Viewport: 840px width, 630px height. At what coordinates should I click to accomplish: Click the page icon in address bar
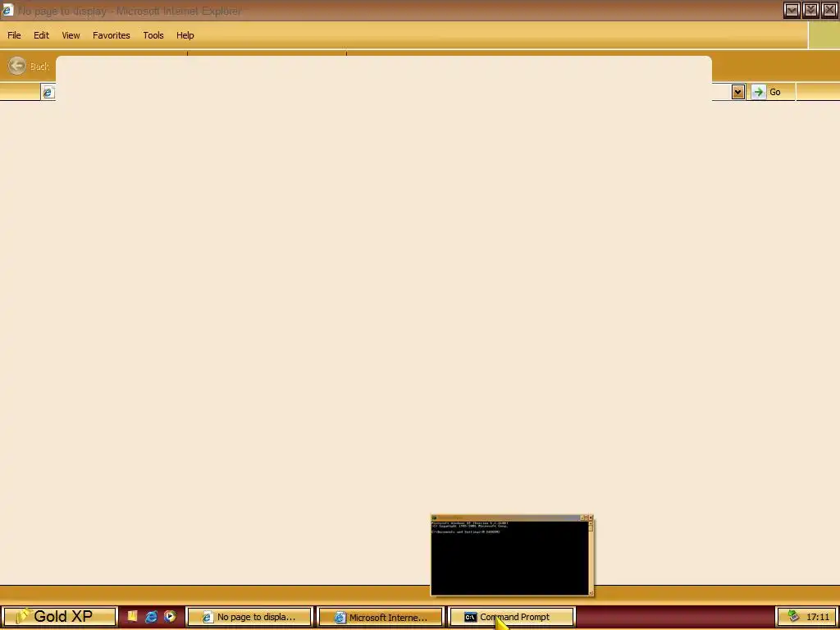(x=48, y=92)
